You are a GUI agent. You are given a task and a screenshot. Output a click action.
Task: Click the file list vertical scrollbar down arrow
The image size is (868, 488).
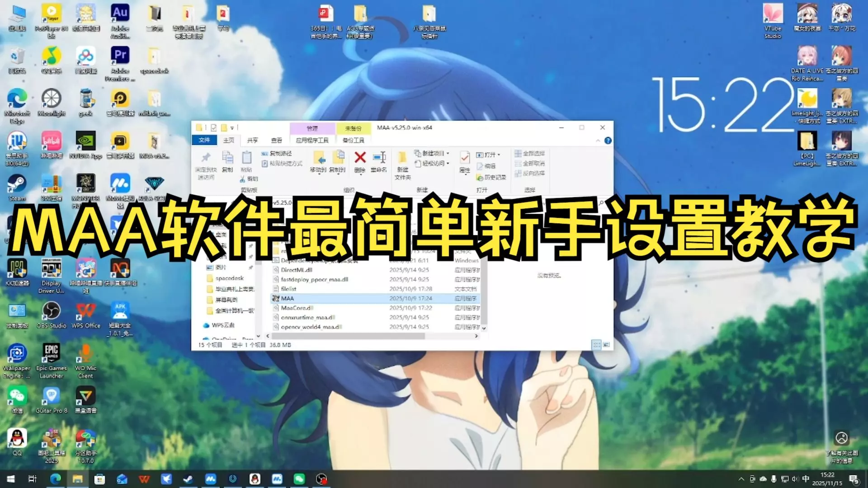[484, 328]
